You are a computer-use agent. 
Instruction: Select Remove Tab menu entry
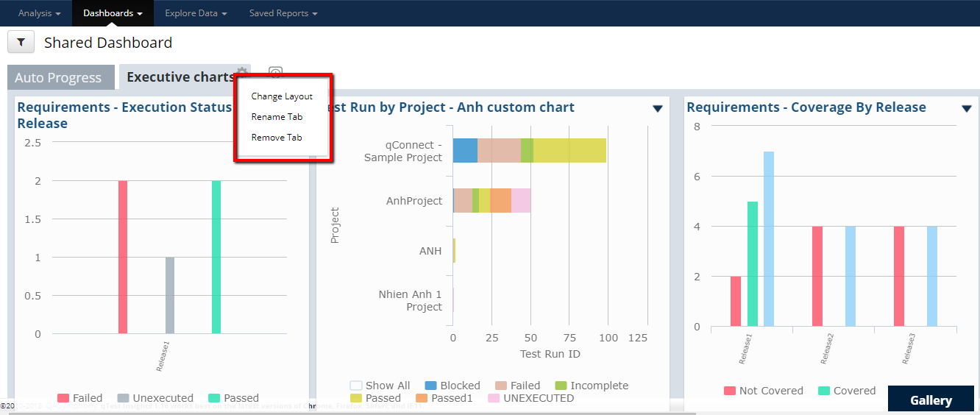[277, 138]
